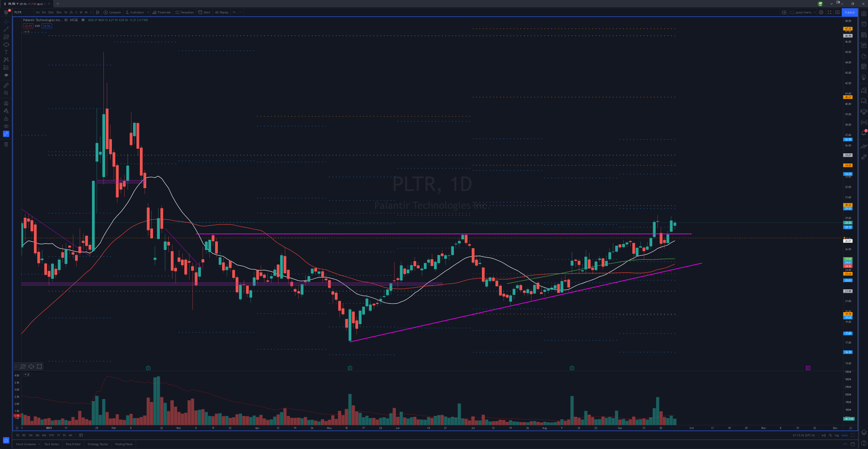Click the go to date calendar icon
Viewport: 868px width, 449px height.
coord(81,435)
